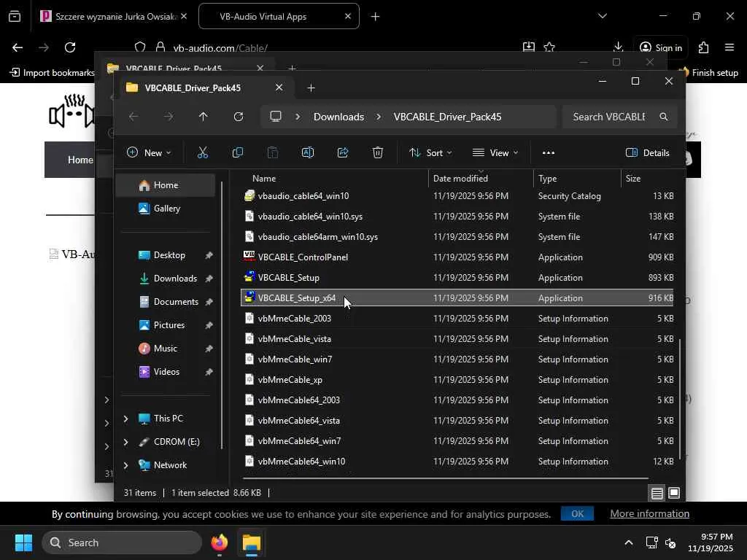Open the Windows Start menu
The width and height of the screenshot is (747, 560).
[23, 542]
